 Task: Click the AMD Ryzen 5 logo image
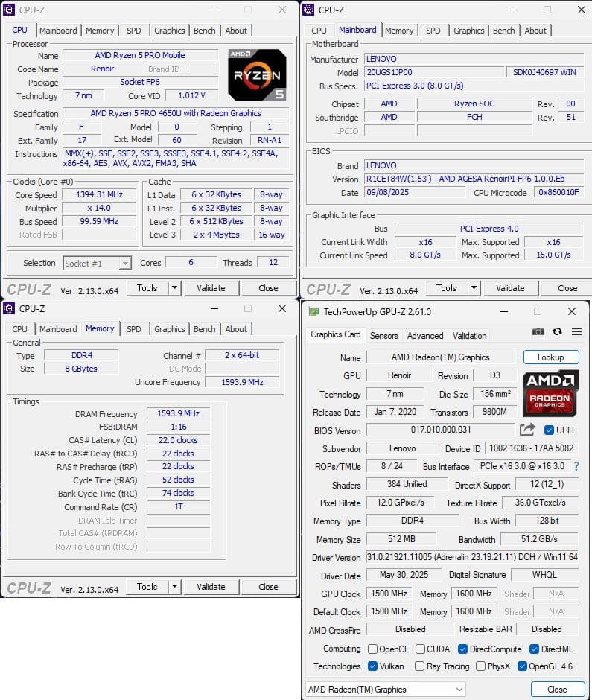pyautogui.click(x=257, y=75)
